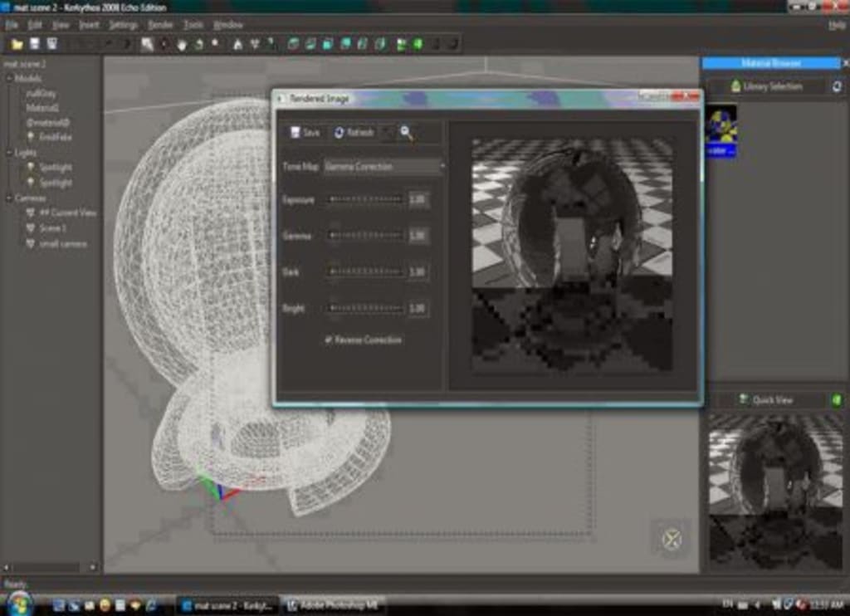The image size is (850, 616).
Task: Click the green Start Render icon
Action: pyautogui.click(x=418, y=44)
